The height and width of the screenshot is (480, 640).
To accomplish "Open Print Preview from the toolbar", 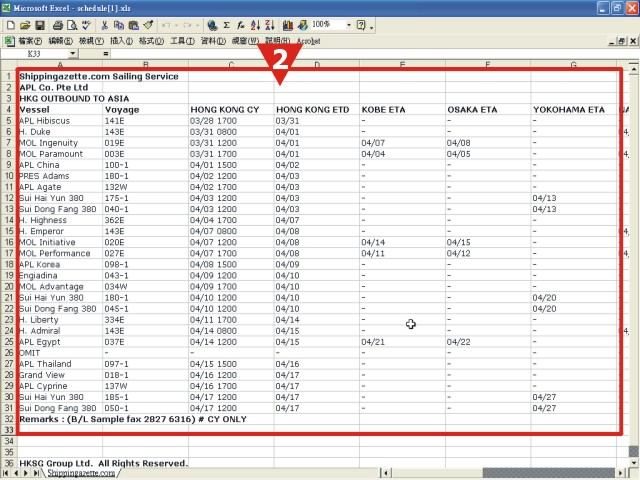I will pyautogui.click(x=71, y=24).
